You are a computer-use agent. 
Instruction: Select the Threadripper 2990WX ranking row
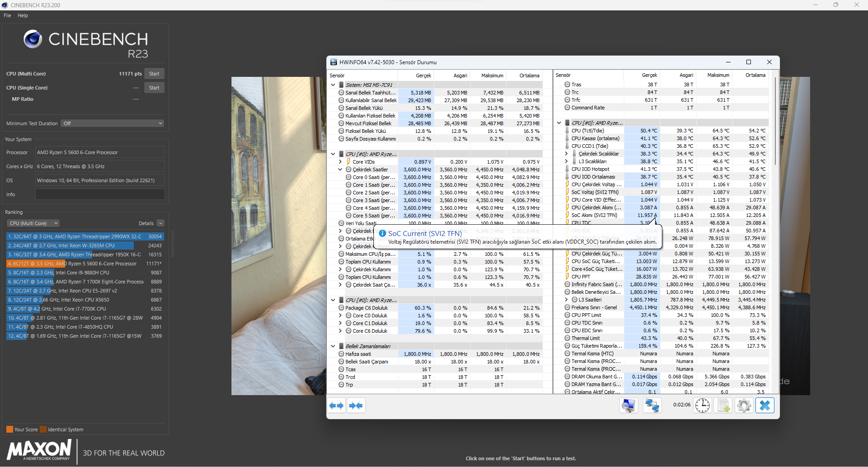85,236
